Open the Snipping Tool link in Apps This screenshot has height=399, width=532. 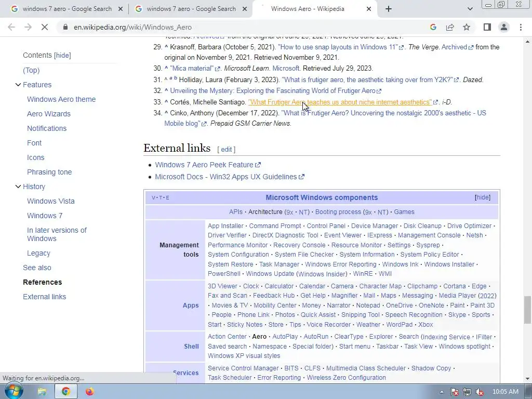[x=361, y=315]
